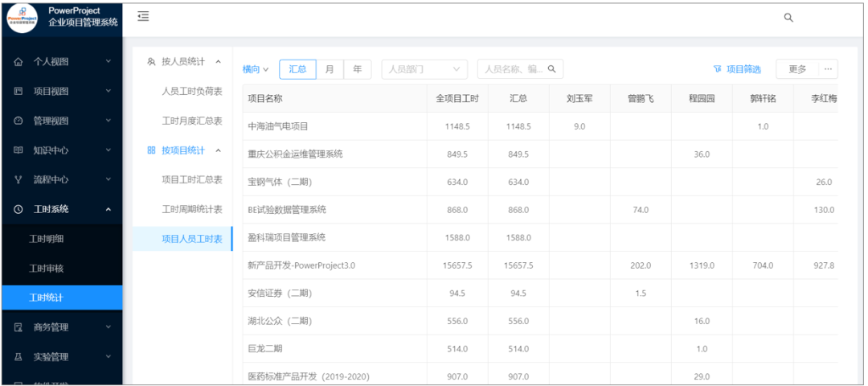This screenshot has width=868, height=386.
Task: Open the 横向 orientation dropdown
Action: click(x=256, y=69)
